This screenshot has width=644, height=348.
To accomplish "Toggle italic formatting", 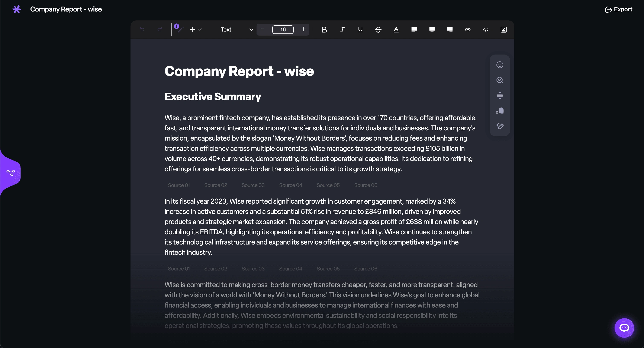I will coord(342,30).
